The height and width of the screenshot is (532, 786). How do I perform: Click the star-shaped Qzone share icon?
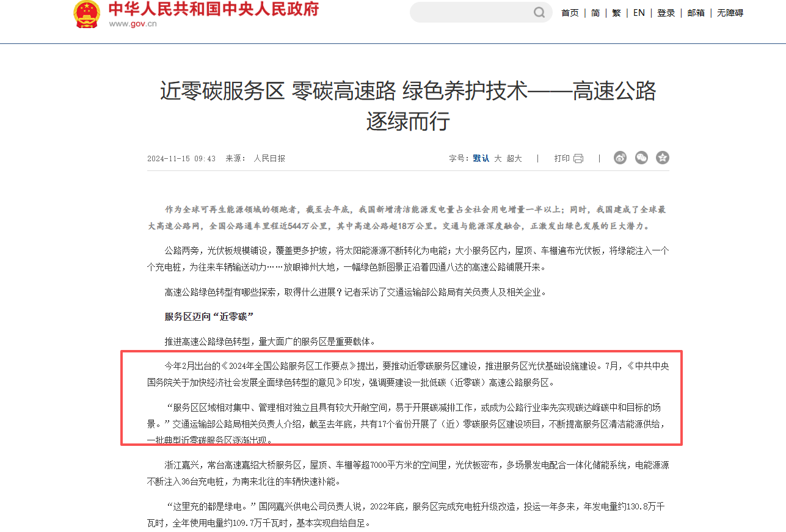(x=663, y=158)
